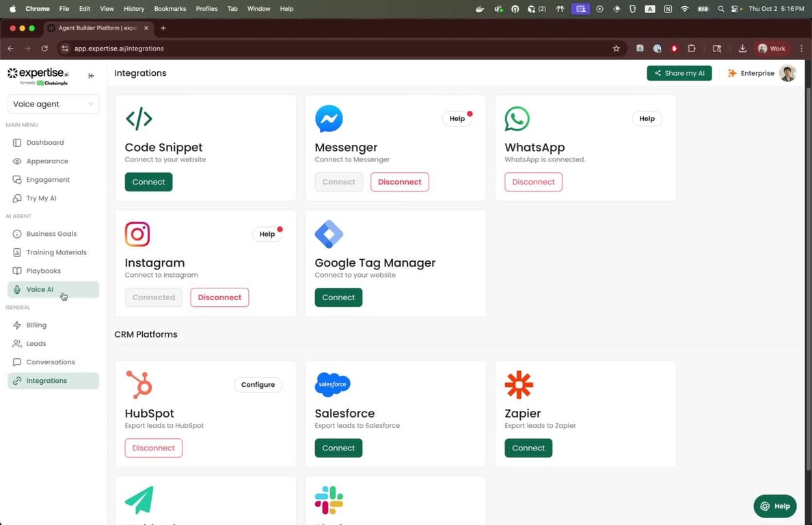Viewport: 812px width, 525px height.
Task: Click the Messenger logo icon
Action: [x=329, y=118]
